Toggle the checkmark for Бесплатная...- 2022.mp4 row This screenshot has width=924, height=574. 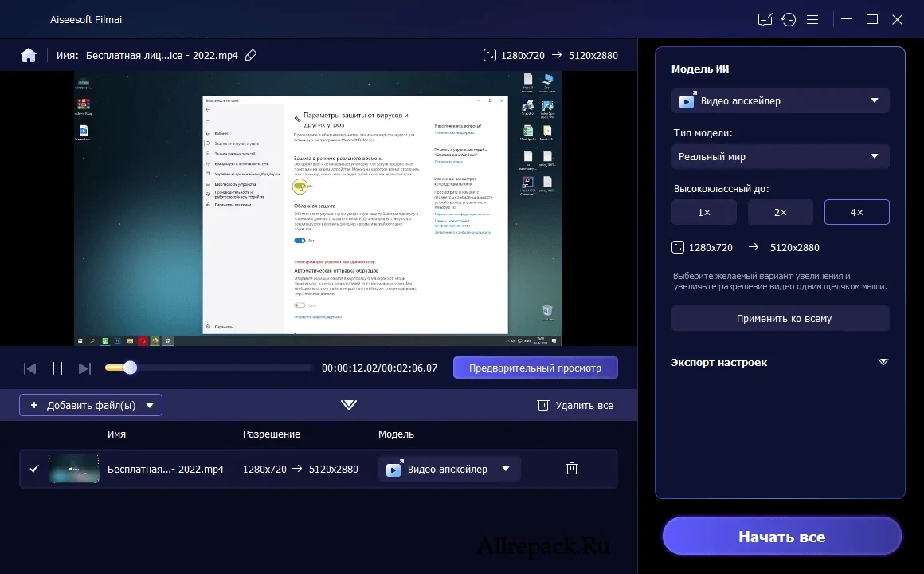34,469
